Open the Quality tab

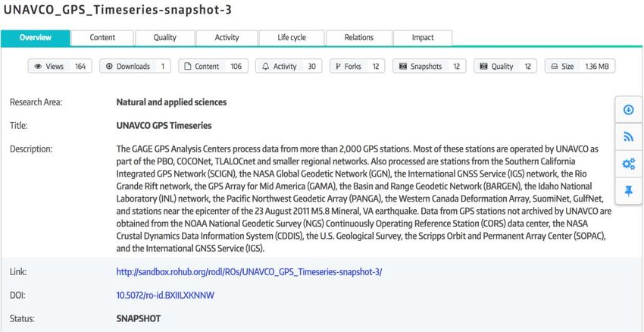[164, 38]
